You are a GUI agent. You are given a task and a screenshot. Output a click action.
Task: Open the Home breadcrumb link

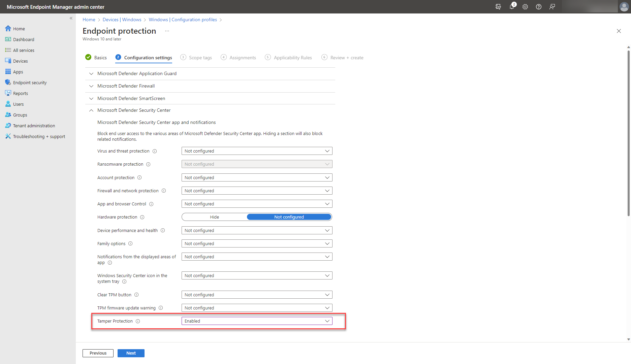[89, 20]
